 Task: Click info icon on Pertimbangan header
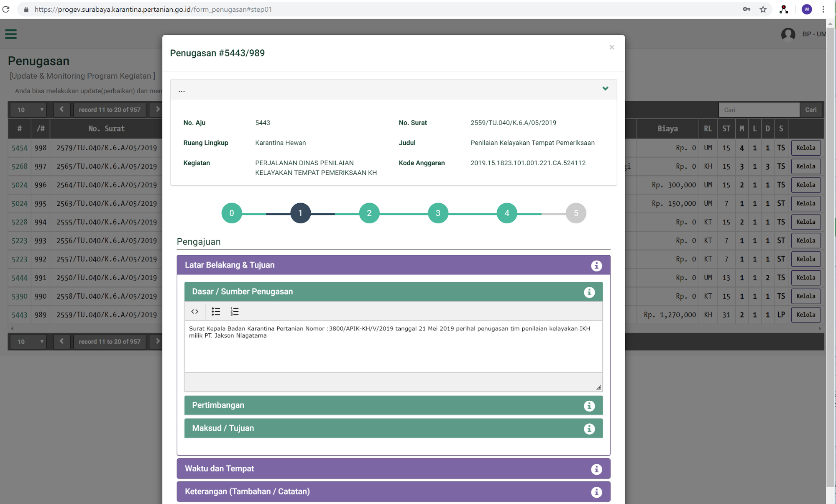click(x=589, y=406)
